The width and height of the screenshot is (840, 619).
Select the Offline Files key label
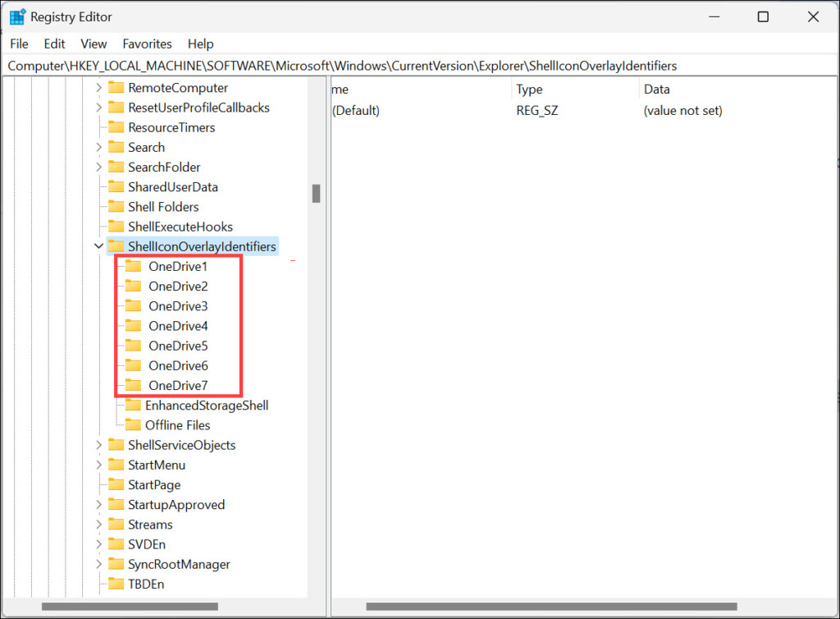178,425
